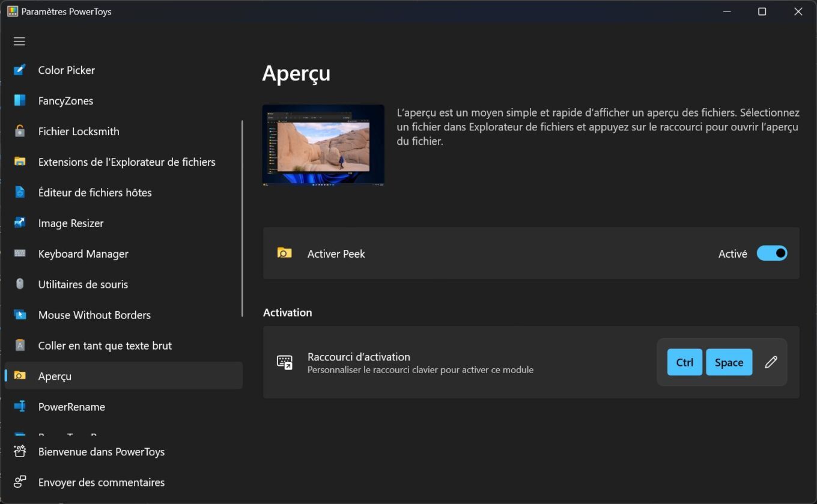Click the PowerRename icon
817x504 pixels.
click(x=20, y=407)
